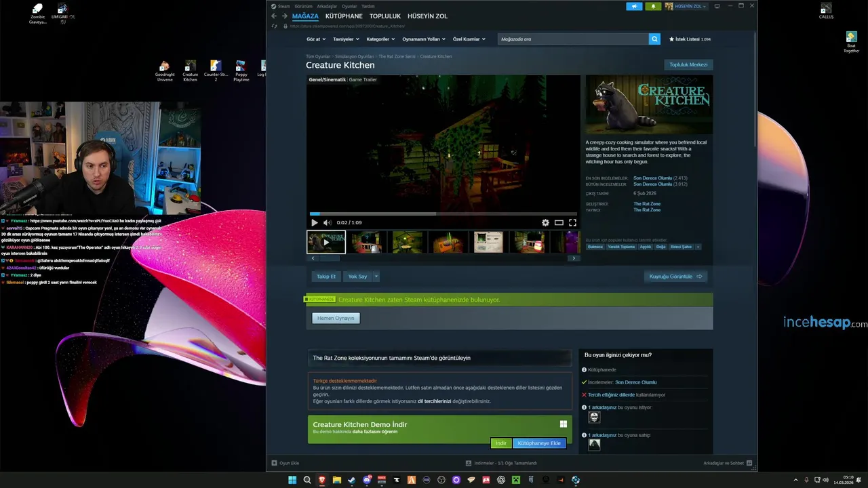Click the Bulmaca tag
The image size is (868, 488).
coord(595,247)
